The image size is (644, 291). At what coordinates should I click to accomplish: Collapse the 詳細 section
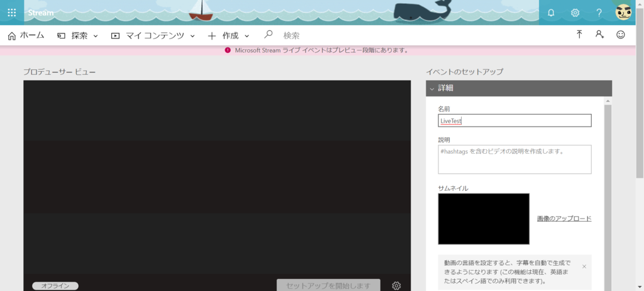coord(519,88)
